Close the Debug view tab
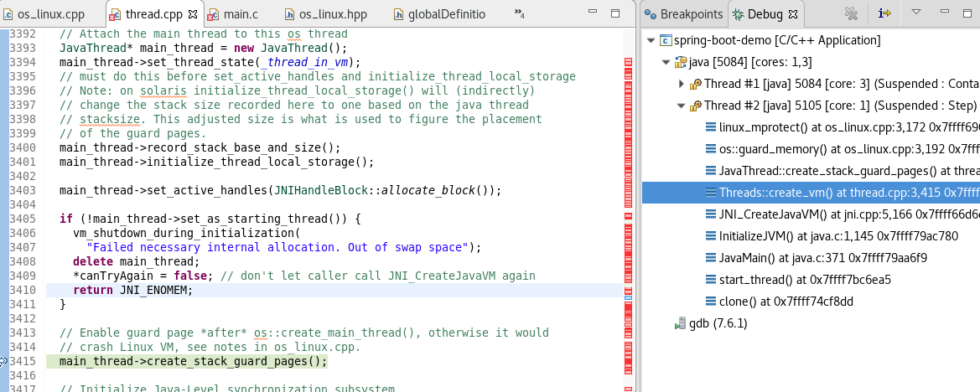This screenshot has width=980, height=392. (794, 13)
